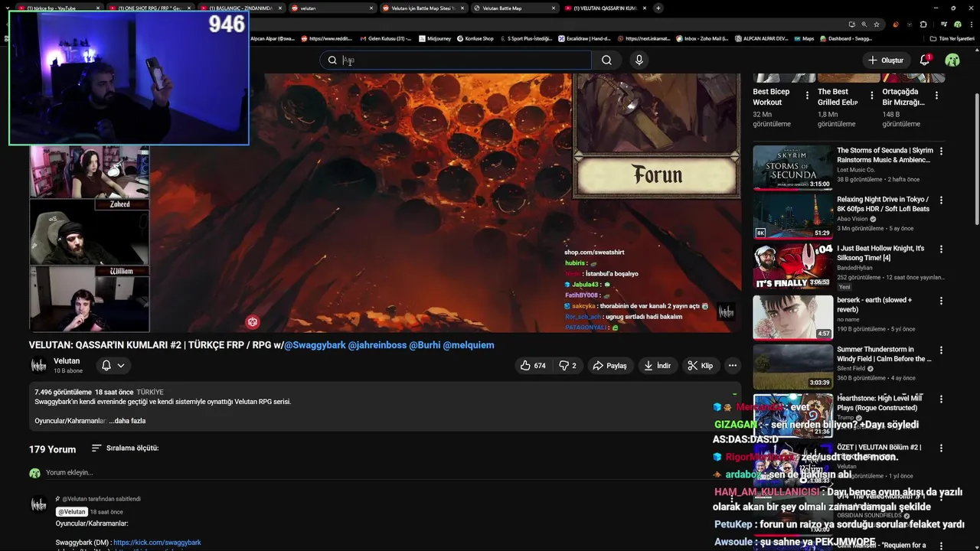The image size is (980, 551).
Task: Open the Konfuse Shop bookmark
Action: pos(475,38)
